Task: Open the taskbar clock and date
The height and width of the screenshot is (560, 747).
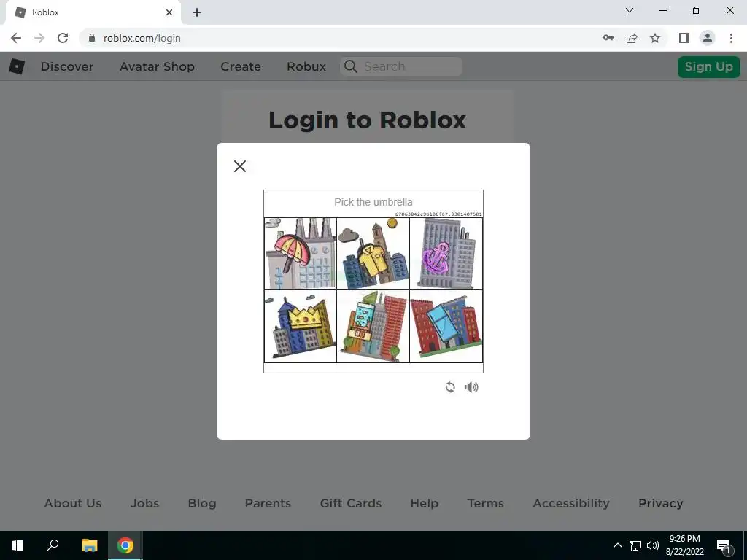Action: tap(684, 545)
